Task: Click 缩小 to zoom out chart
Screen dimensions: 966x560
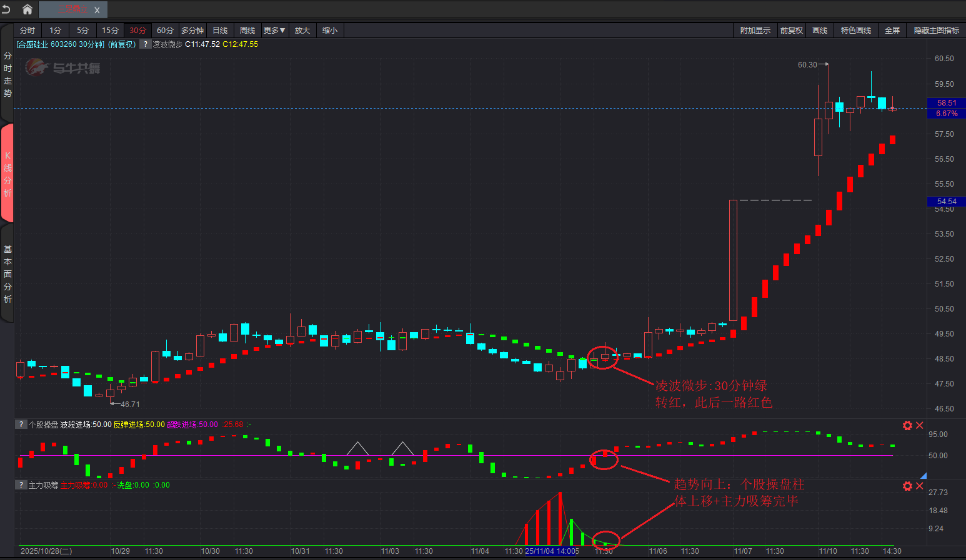Action: click(330, 31)
